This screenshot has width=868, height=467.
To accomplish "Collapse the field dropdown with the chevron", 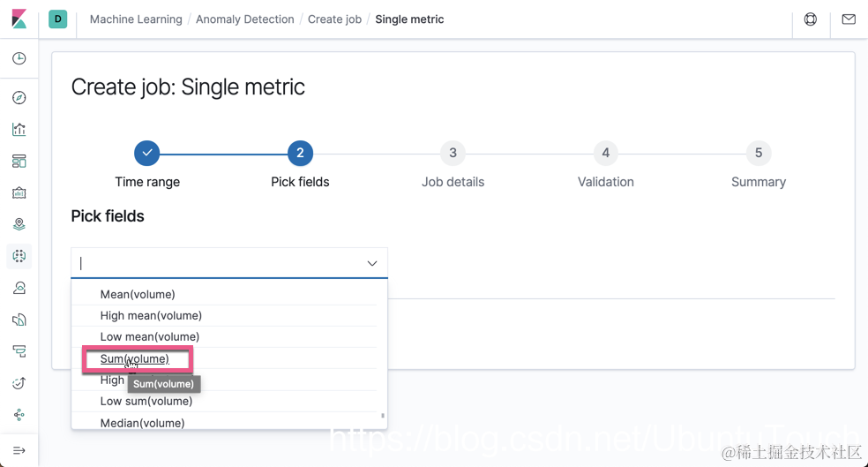I will click(x=372, y=263).
